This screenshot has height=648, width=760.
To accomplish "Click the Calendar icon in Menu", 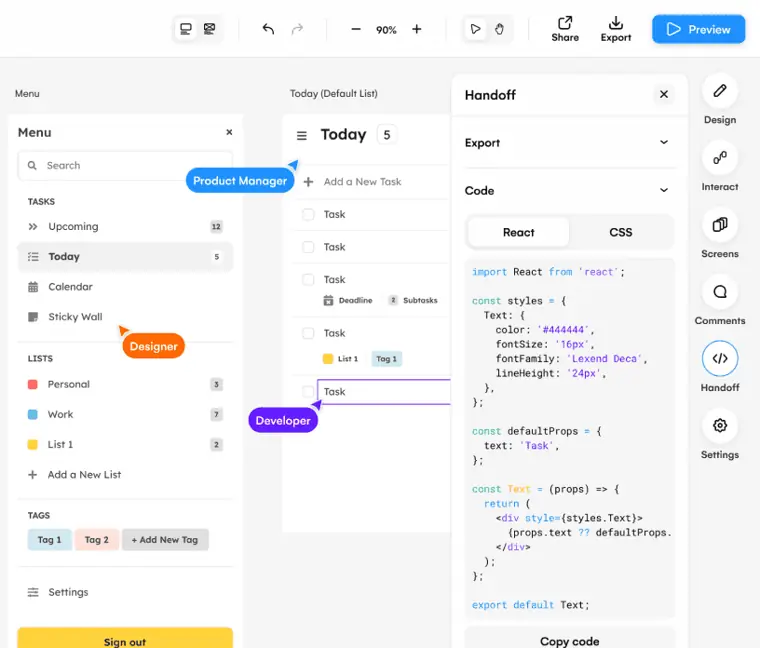I will pyautogui.click(x=33, y=287).
